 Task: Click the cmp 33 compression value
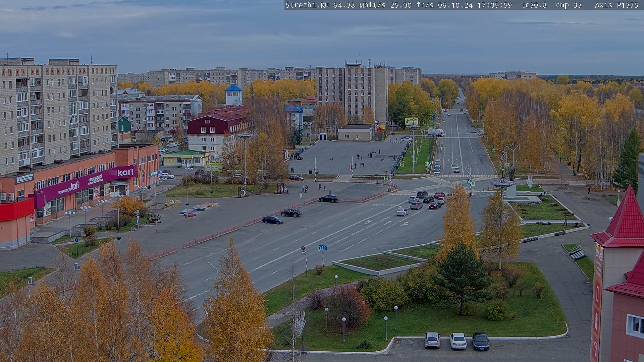point(569,5)
